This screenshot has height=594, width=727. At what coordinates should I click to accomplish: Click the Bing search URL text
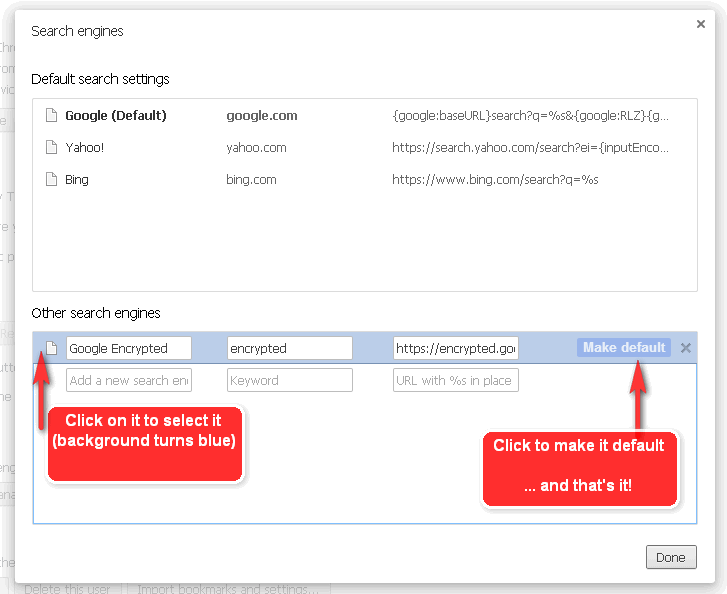(495, 180)
